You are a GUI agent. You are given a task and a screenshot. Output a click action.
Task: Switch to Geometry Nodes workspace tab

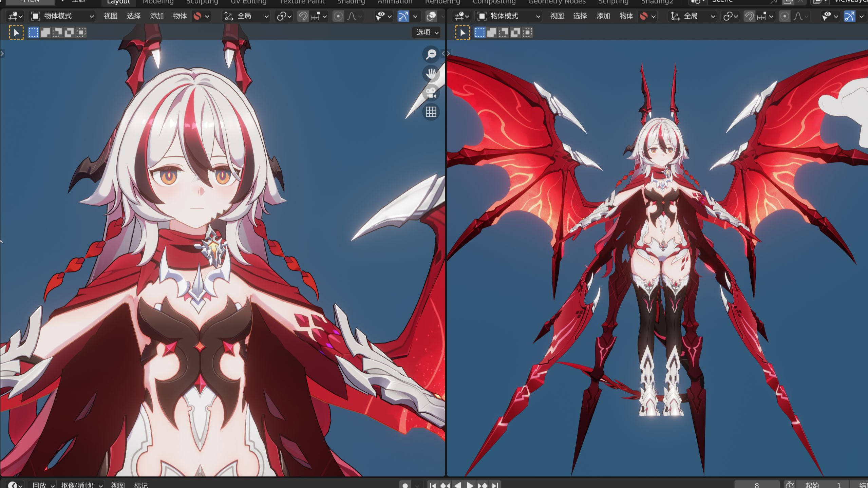556,2
